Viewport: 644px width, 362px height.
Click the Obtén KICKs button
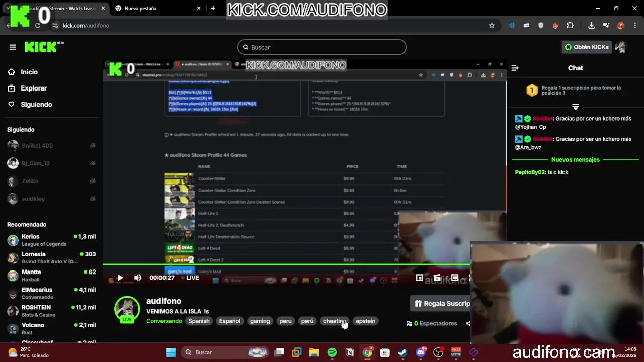point(587,47)
